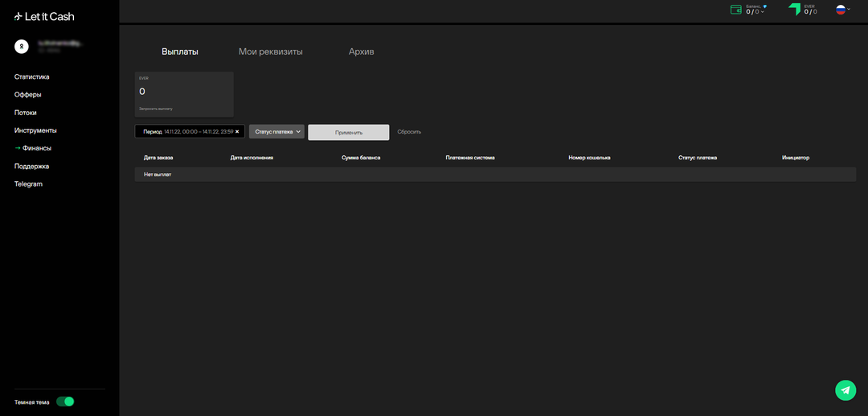Switch to the Архив tab
The image size is (868, 416).
pyautogui.click(x=361, y=51)
